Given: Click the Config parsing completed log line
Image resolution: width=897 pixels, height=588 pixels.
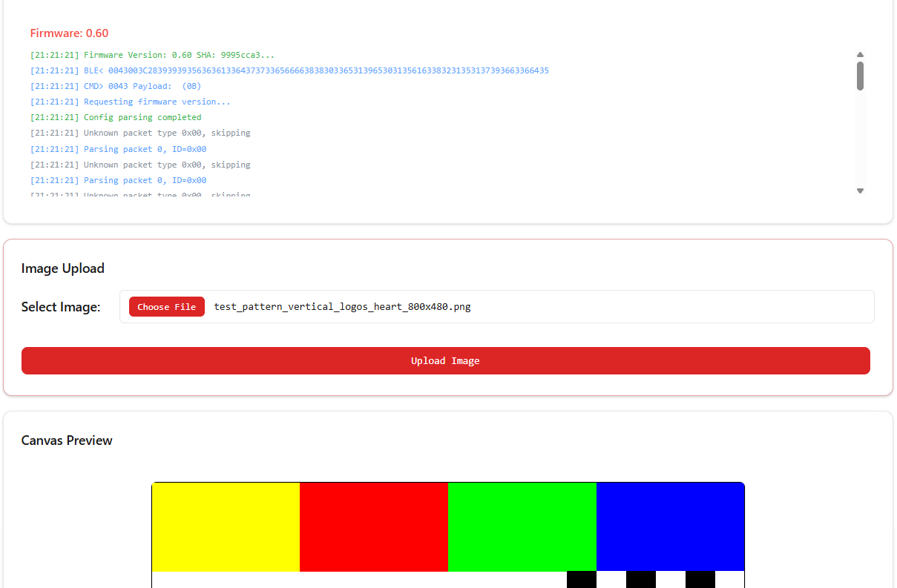Looking at the screenshot, I should 116,118.
